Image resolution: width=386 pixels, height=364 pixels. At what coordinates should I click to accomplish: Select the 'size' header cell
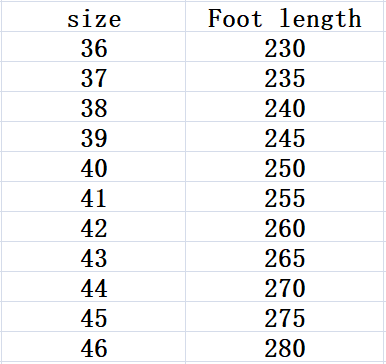pyautogui.click(x=94, y=17)
